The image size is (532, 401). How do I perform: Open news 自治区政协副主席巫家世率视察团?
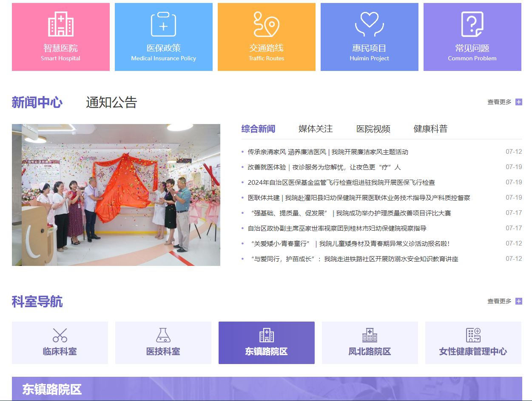point(337,229)
